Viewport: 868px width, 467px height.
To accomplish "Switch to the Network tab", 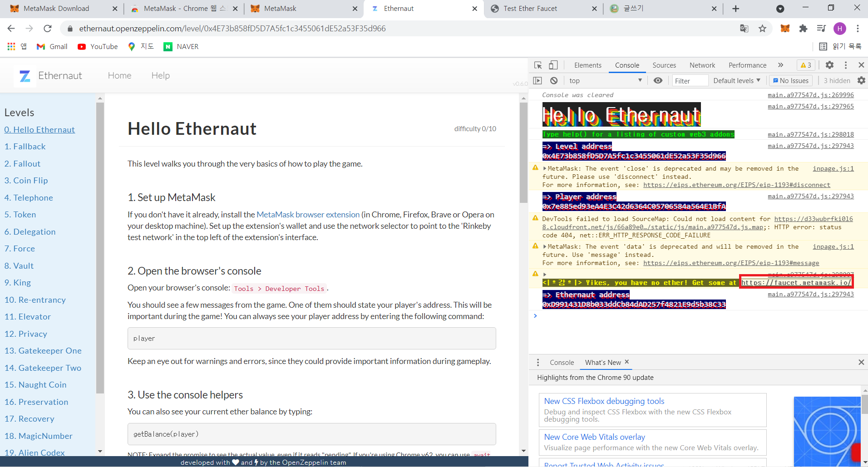I will pyautogui.click(x=702, y=65).
